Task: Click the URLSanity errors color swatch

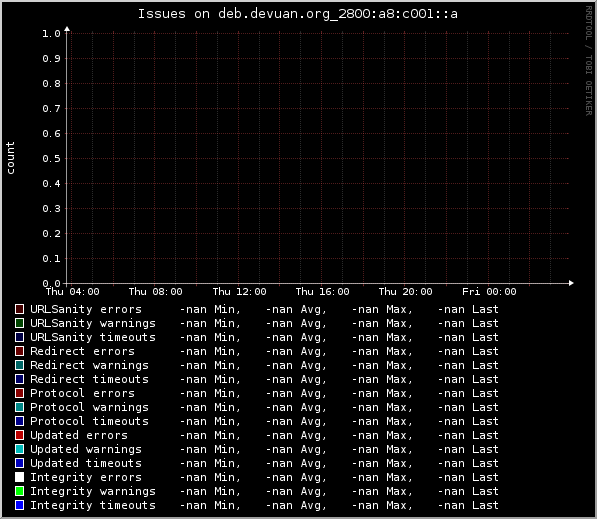Action: (x=19, y=309)
